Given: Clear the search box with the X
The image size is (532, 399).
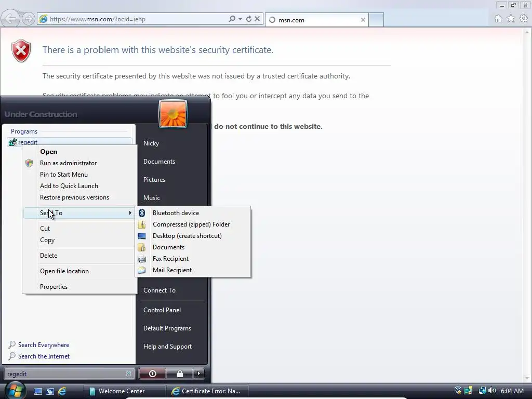Looking at the screenshot, I should pyautogui.click(x=129, y=374).
